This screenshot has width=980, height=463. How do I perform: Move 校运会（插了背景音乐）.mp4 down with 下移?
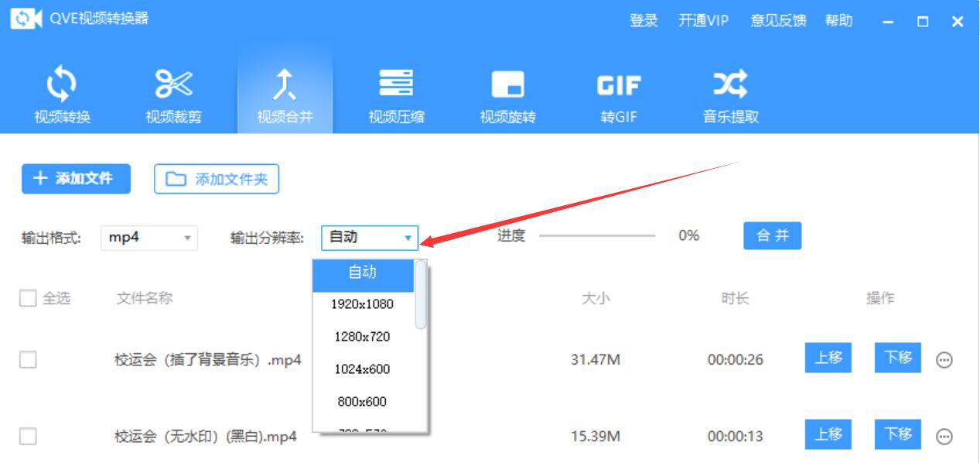click(x=898, y=358)
